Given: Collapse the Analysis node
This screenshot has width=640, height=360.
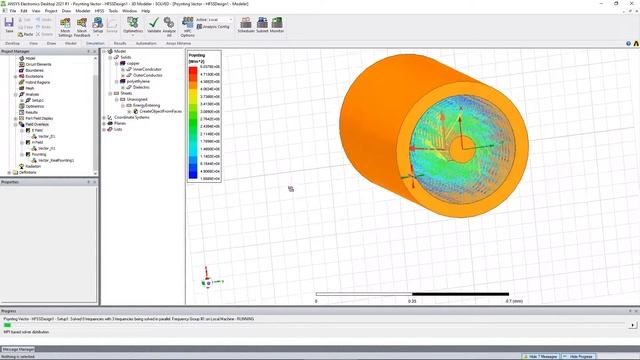Looking at the screenshot, I should pyautogui.click(x=16, y=94).
